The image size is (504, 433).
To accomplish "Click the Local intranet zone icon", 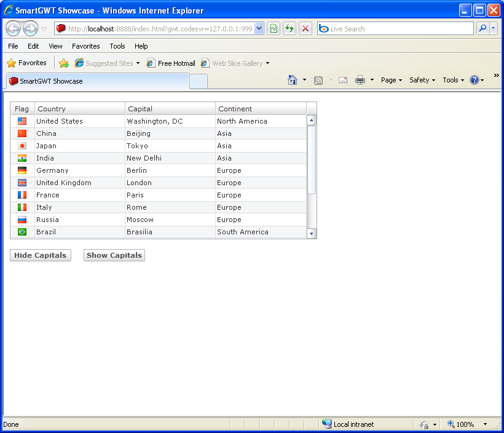I will 327,424.
